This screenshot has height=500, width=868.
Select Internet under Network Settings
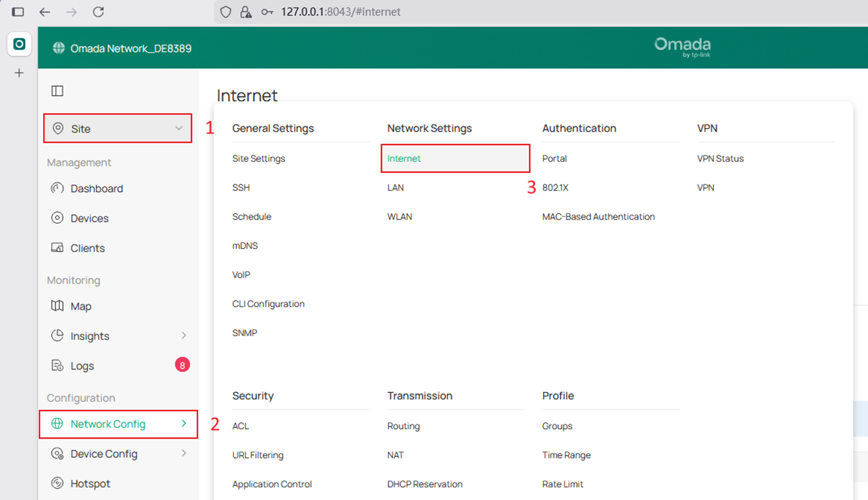[x=403, y=158]
